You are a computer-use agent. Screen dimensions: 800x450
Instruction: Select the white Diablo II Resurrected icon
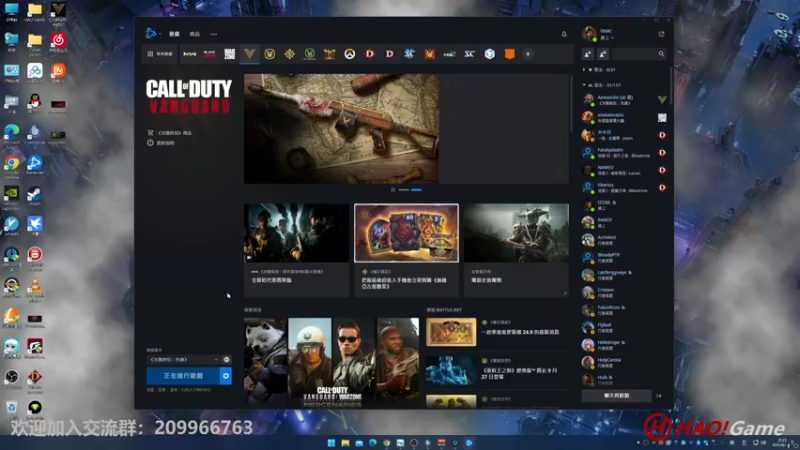click(389, 54)
